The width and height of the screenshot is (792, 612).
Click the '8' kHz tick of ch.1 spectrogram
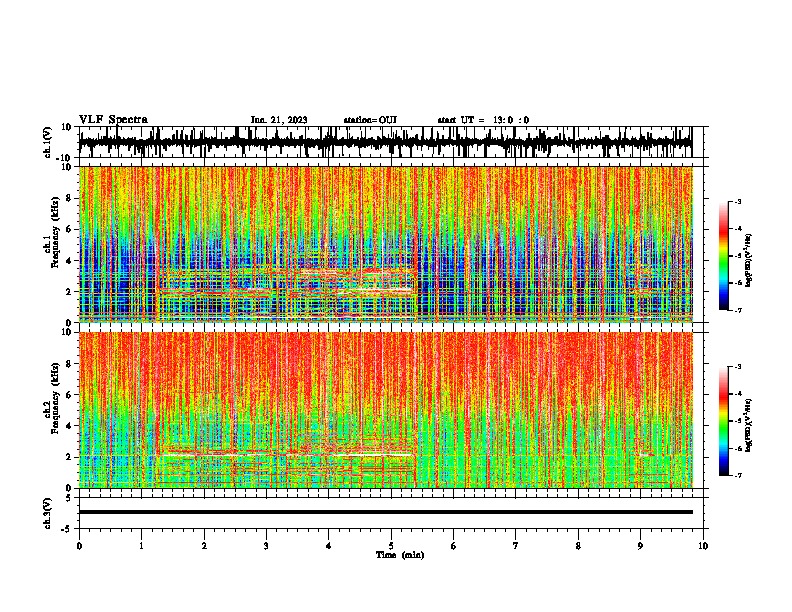coord(70,198)
